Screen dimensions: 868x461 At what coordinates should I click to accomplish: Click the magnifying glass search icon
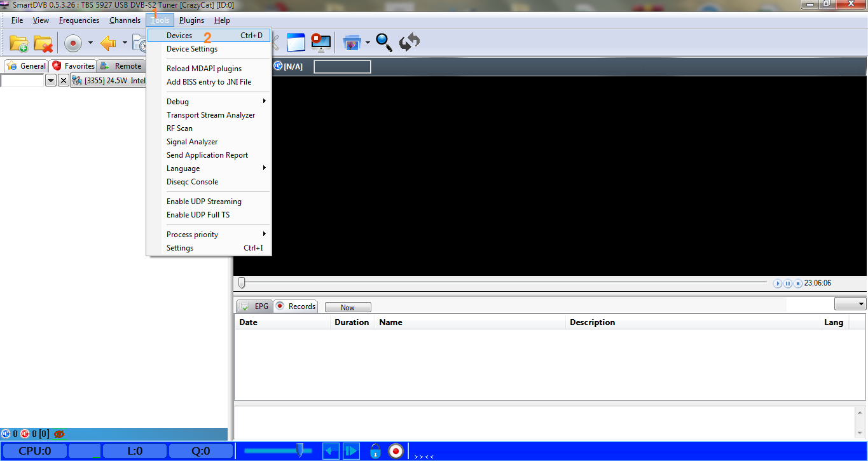(384, 43)
